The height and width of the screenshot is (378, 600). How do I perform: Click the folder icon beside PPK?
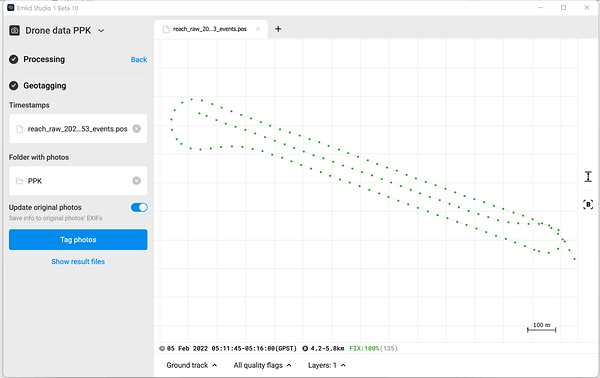point(19,181)
